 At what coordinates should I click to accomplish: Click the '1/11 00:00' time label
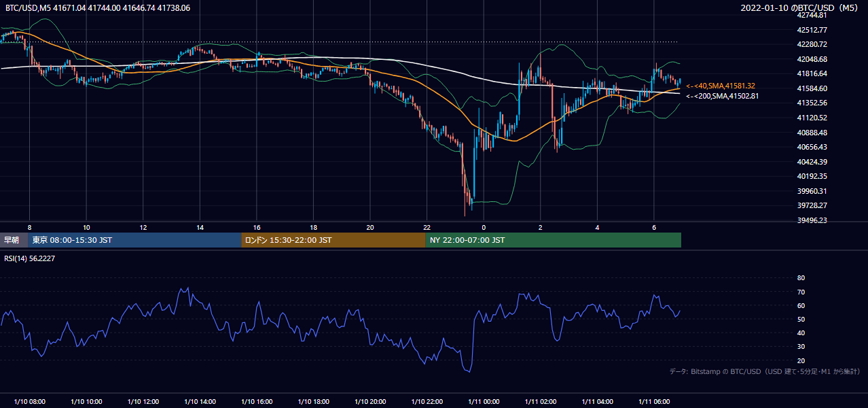click(x=484, y=402)
